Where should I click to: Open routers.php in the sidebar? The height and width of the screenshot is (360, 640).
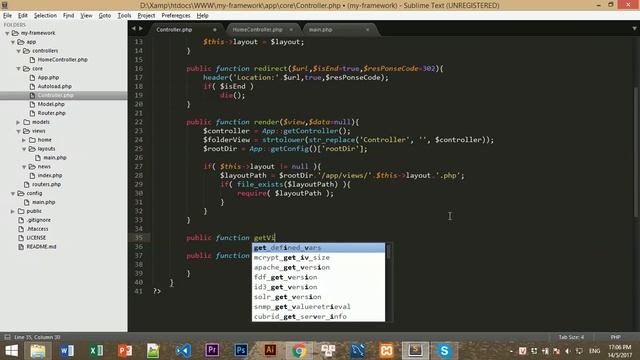[46, 184]
